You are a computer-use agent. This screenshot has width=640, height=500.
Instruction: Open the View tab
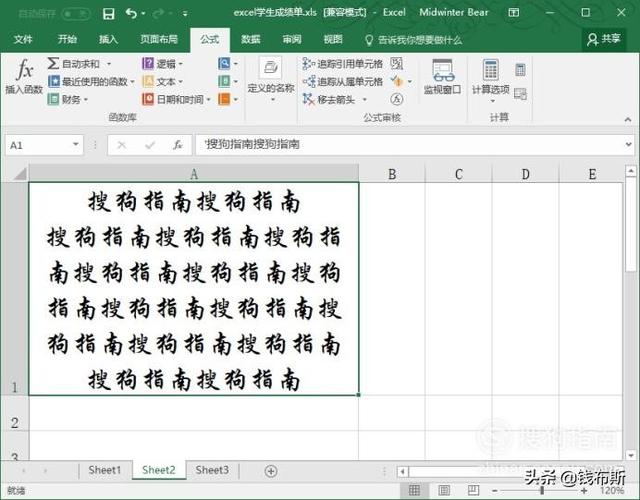tap(333, 39)
